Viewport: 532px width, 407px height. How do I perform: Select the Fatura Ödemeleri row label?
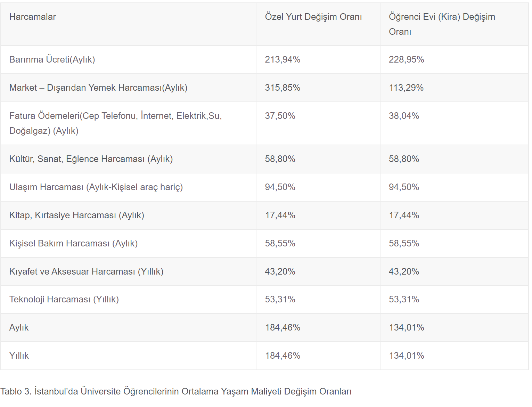point(115,123)
